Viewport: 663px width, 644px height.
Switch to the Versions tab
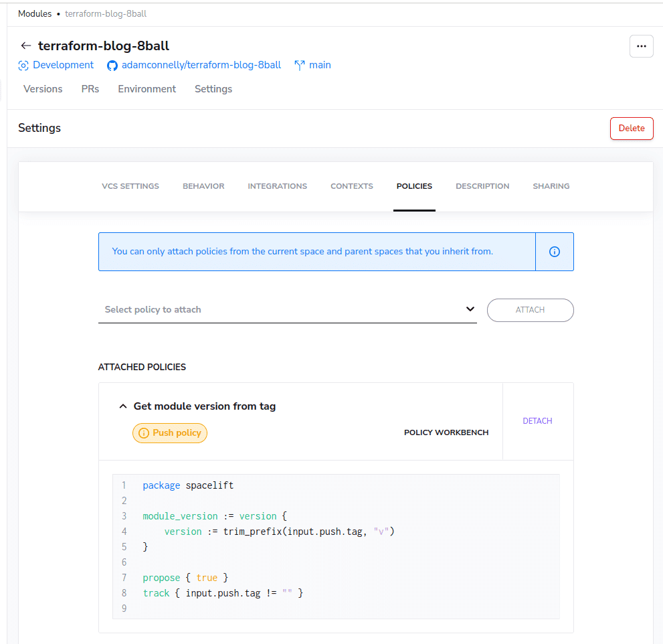coord(43,89)
